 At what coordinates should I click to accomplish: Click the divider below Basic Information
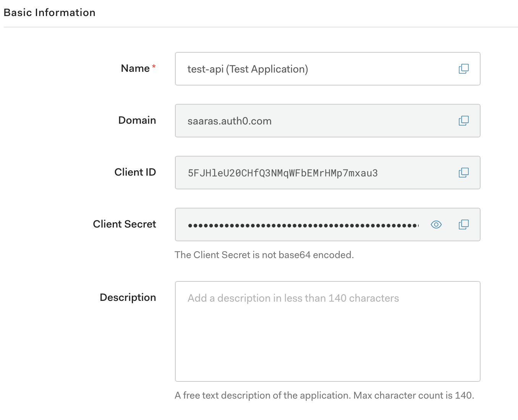[261, 27]
